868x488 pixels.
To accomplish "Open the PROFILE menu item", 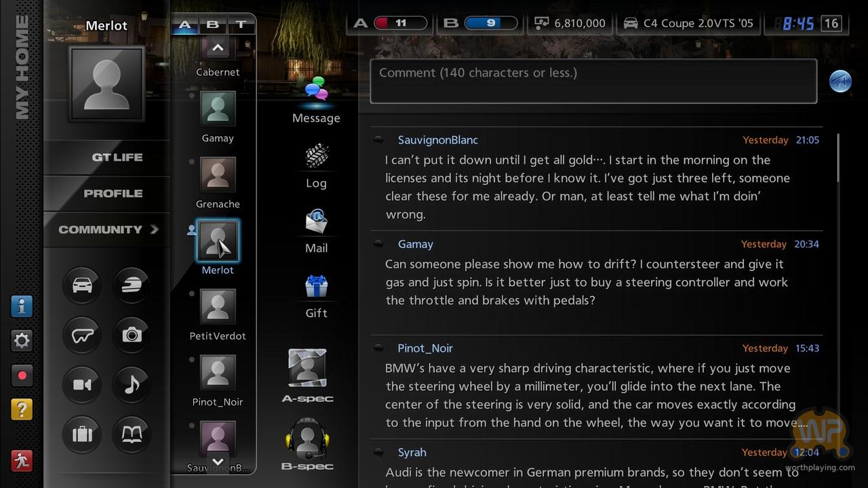I will [113, 193].
